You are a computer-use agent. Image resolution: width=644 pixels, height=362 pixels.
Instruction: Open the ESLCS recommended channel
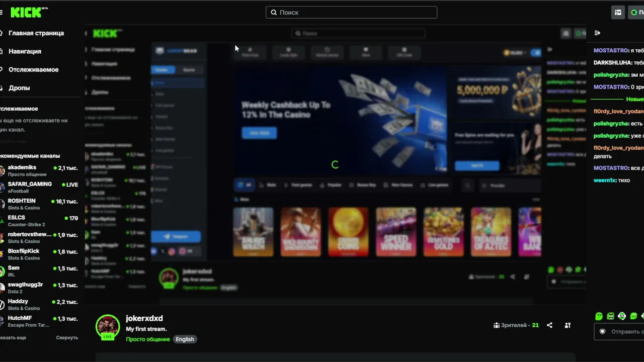(x=39, y=221)
